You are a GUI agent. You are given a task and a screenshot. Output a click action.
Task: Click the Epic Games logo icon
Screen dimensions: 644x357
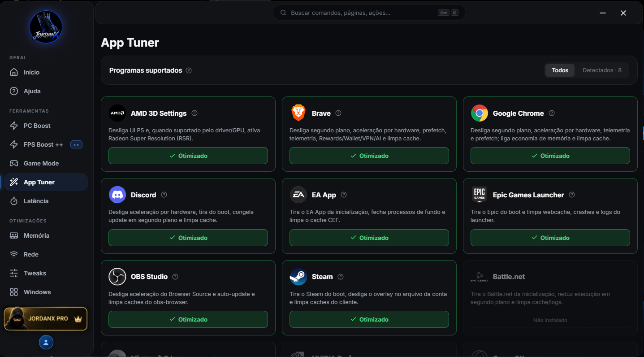(480, 195)
